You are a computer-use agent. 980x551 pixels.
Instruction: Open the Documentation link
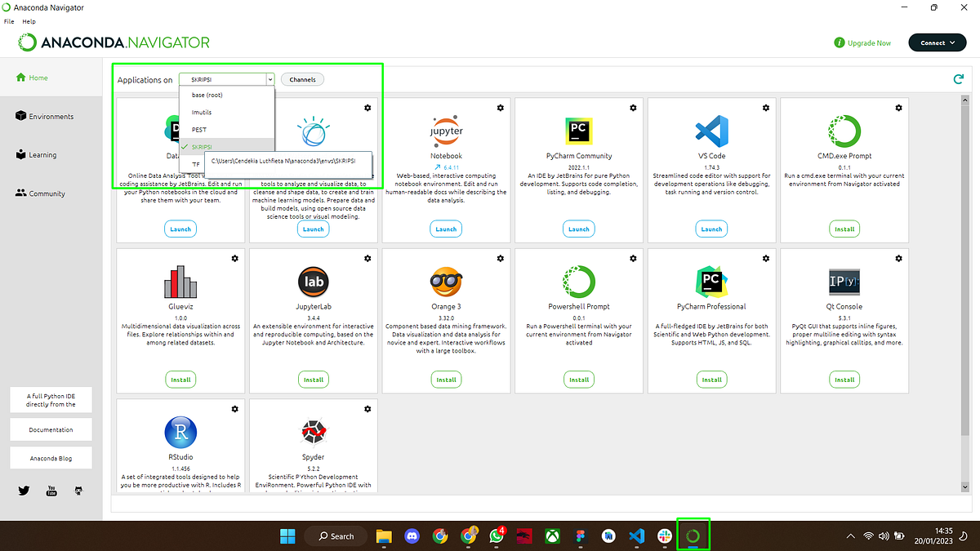51,429
